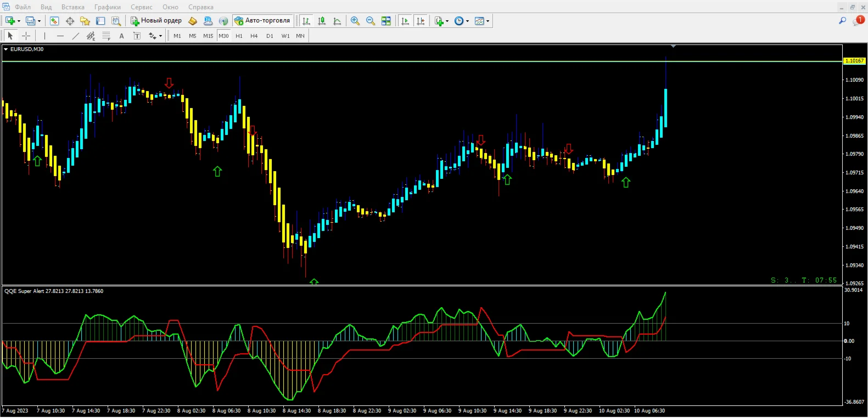This screenshot has width=868, height=418.
Task: Click the Zoom Out magnifier icon
Action: (x=371, y=21)
